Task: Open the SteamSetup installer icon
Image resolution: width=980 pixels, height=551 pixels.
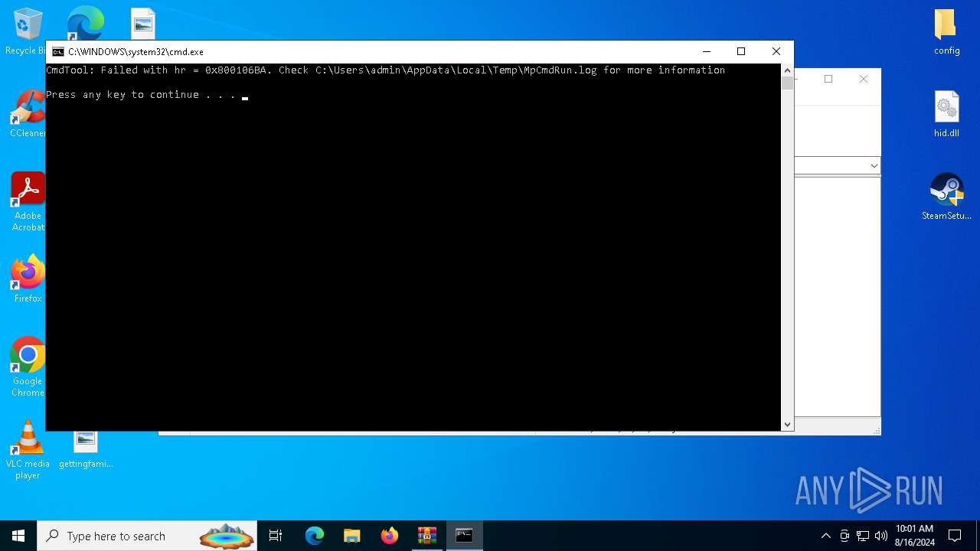Action: (946, 197)
